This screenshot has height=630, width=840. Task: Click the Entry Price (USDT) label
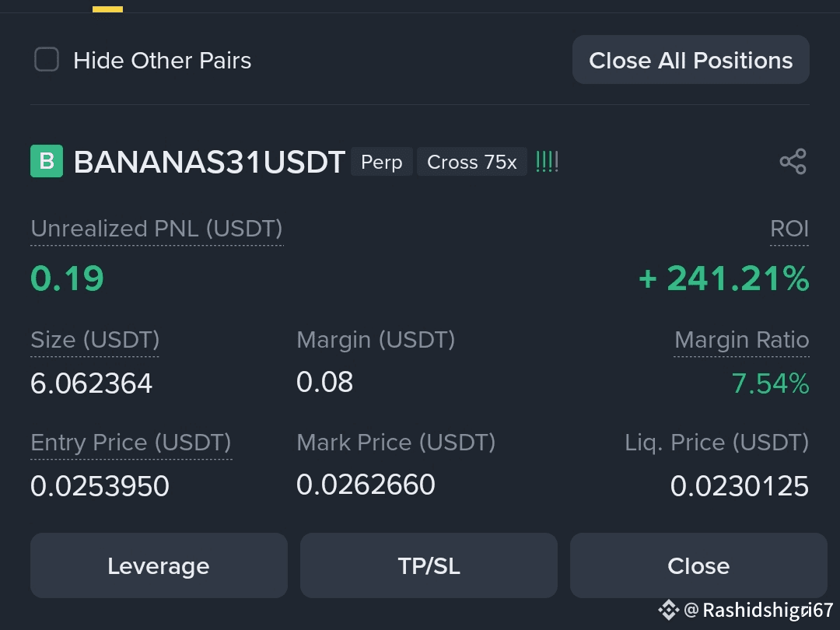[131, 443]
